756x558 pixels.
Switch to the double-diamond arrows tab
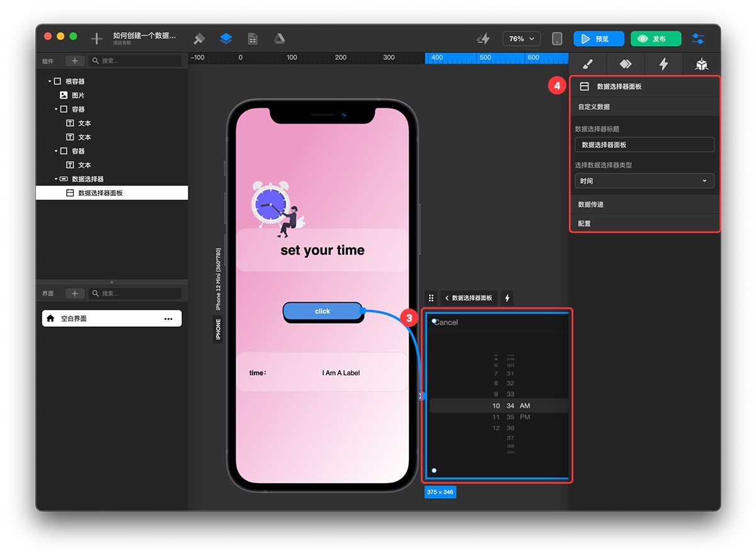(625, 64)
